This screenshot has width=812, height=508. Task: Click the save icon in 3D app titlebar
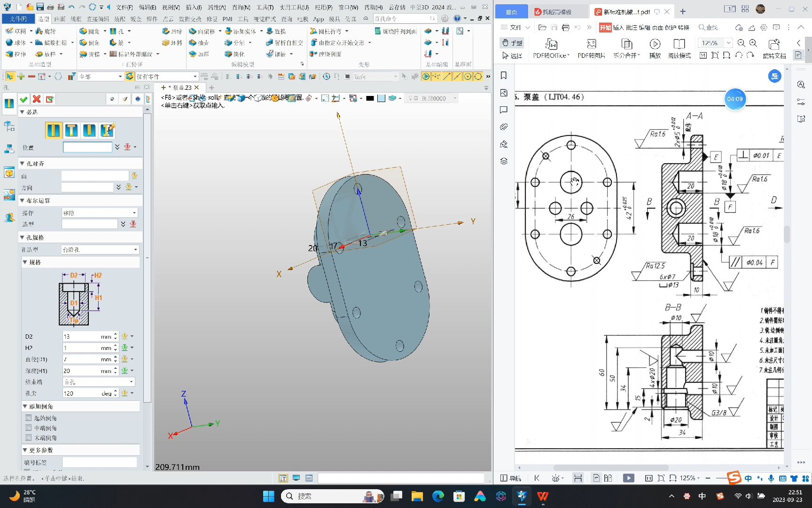40,7
